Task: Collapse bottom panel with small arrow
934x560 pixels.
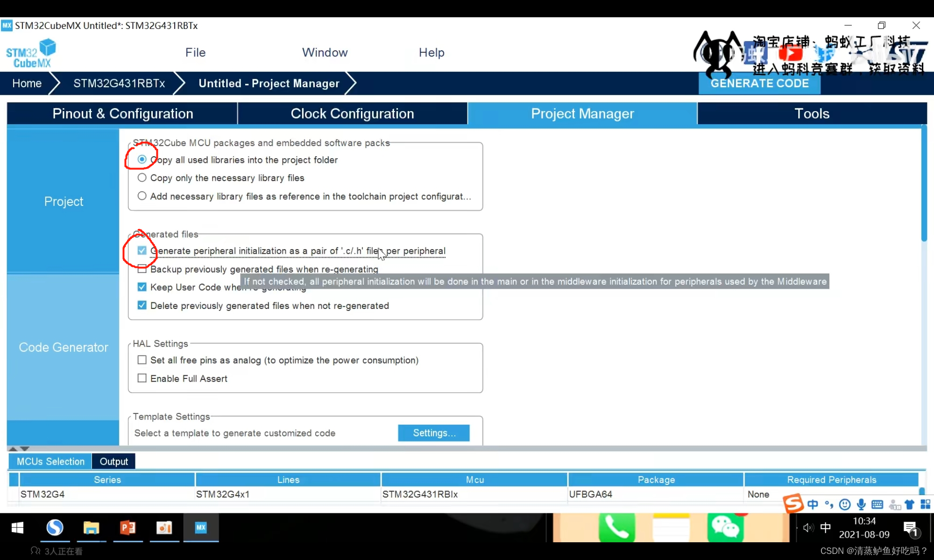Action: pos(25,449)
